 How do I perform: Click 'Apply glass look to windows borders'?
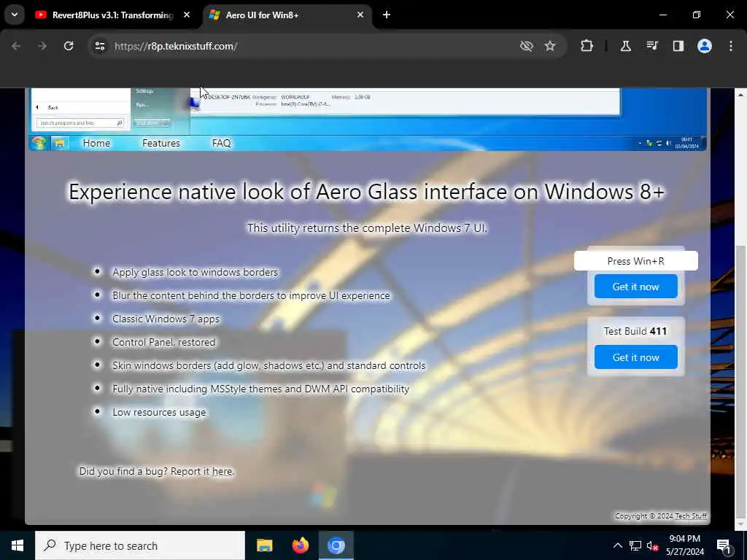click(x=195, y=273)
